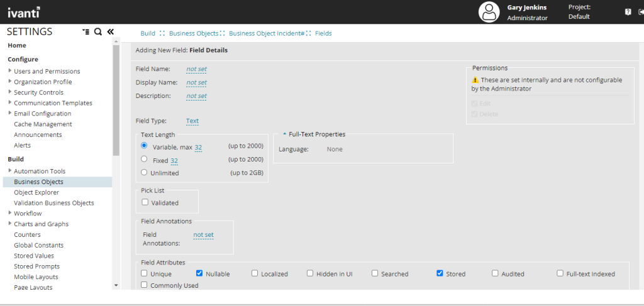Open Page Layouts in the sidebar
Screen dimensions: 644x306
[33, 288]
